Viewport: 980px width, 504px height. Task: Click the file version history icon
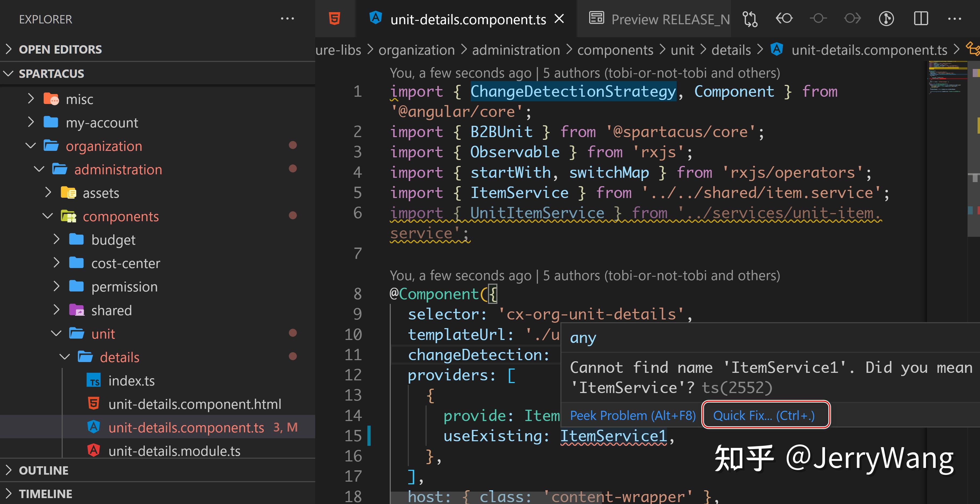coord(886,18)
